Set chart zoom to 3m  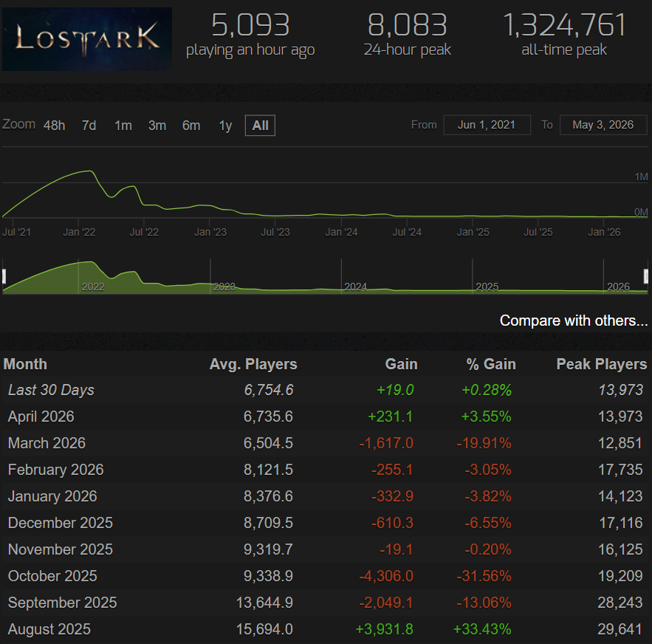tap(157, 126)
